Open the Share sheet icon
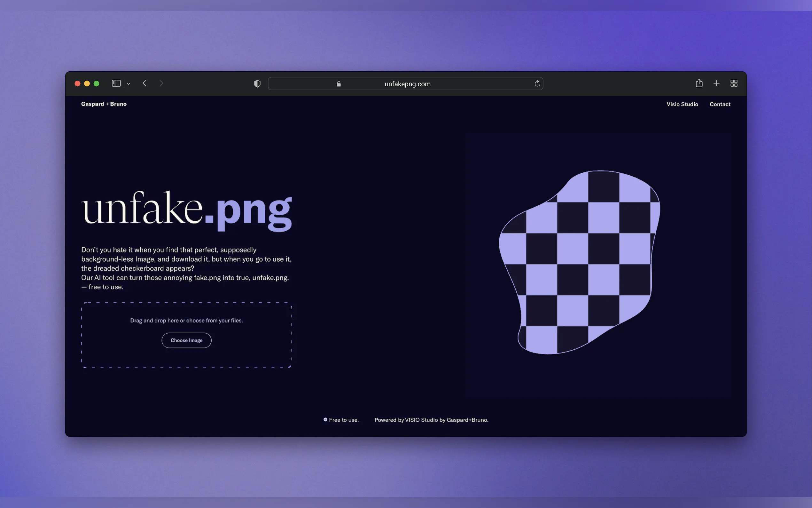 coord(699,83)
